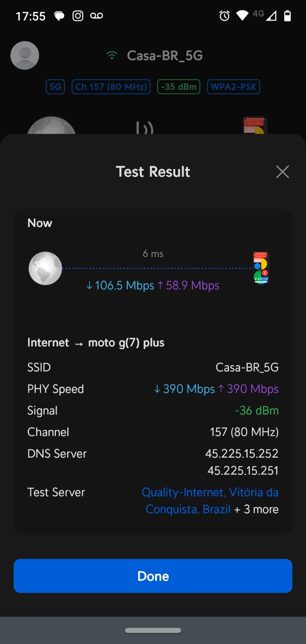Tap the Ch 157 (80 MHz) badge
Viewport: 306px width, 644px height.
(111, 87)
